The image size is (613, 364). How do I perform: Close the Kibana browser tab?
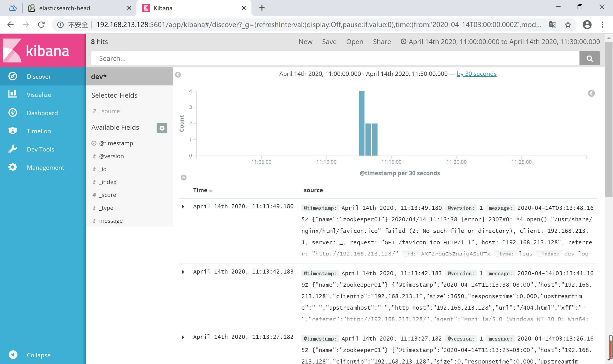(244, 8)
